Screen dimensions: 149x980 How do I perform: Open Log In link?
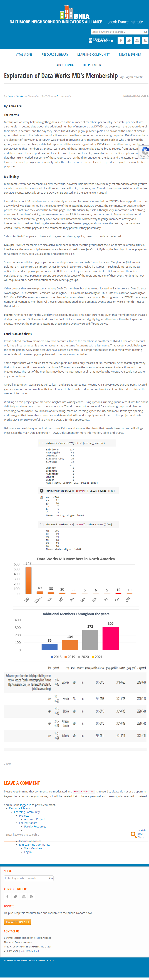[x=28, y=852]
